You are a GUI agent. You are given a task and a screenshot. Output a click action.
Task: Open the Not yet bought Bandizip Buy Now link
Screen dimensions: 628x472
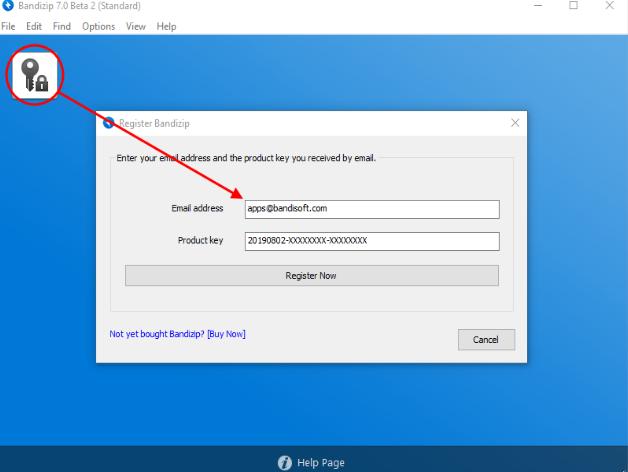[177, 334]
